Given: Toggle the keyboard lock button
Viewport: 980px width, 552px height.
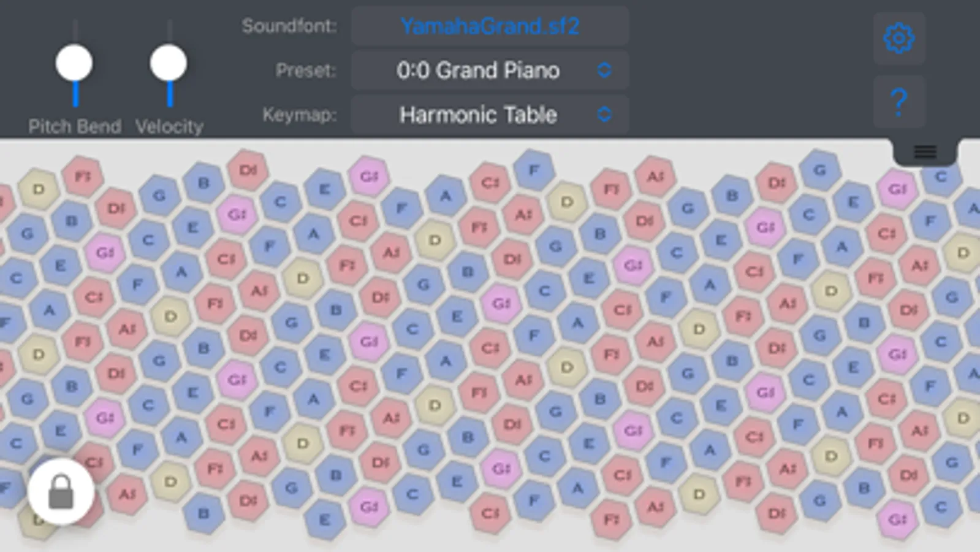Looking at the screenshot, I should [61, 491].
